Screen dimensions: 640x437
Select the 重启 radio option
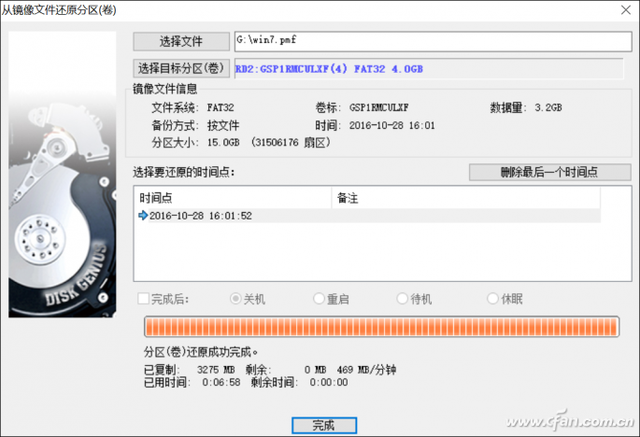318,299
